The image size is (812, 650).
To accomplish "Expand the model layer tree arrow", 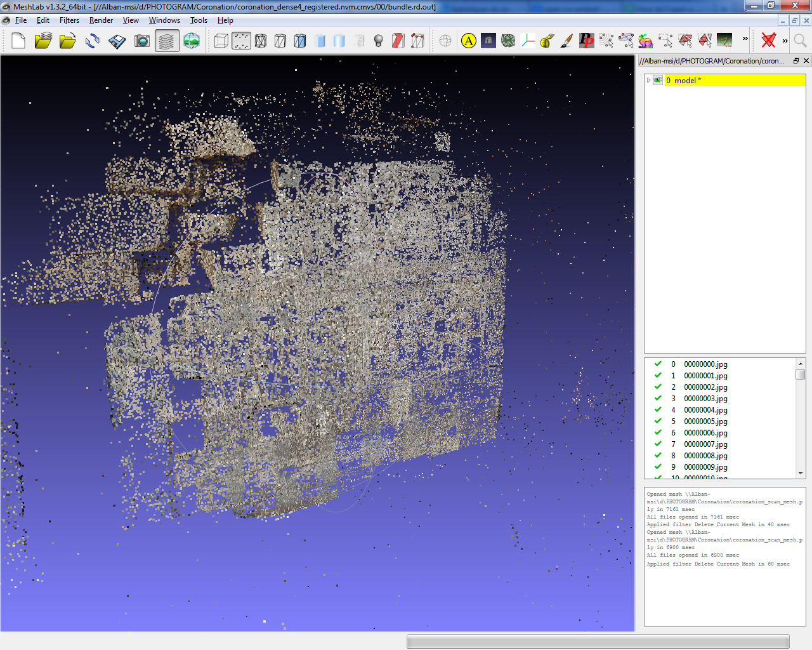I will coord(648,81).
